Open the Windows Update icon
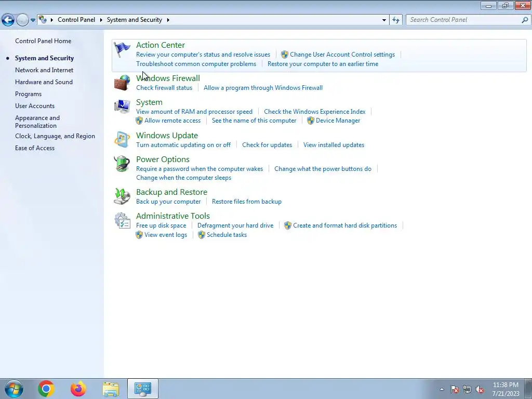 click(122, 140)
